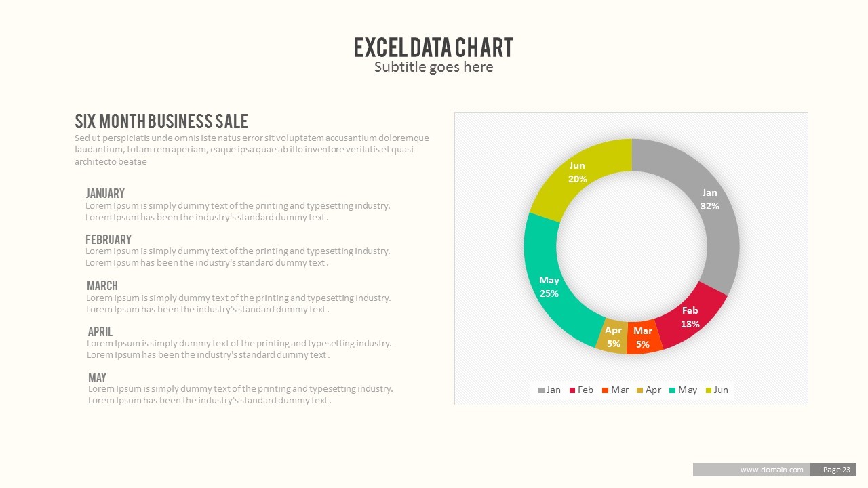Click the gray Jan legend swatch
This screenshot has width=868, height=488.
coord(541,390)
